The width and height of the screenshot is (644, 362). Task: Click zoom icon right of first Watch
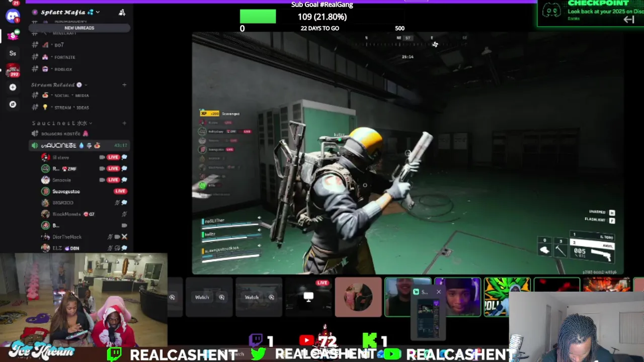click(x=221, y=297)
